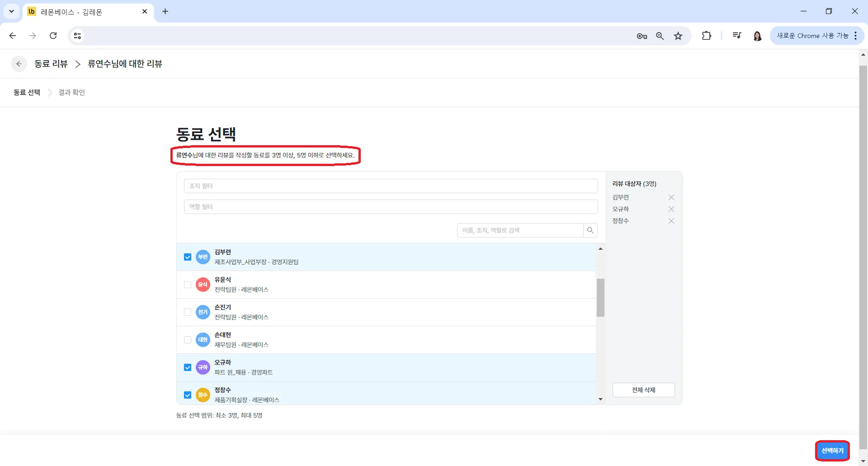Check the 손대현 checkbox
Image resolution: width=868 pixels, height=466 pixels.
[188, 340]
